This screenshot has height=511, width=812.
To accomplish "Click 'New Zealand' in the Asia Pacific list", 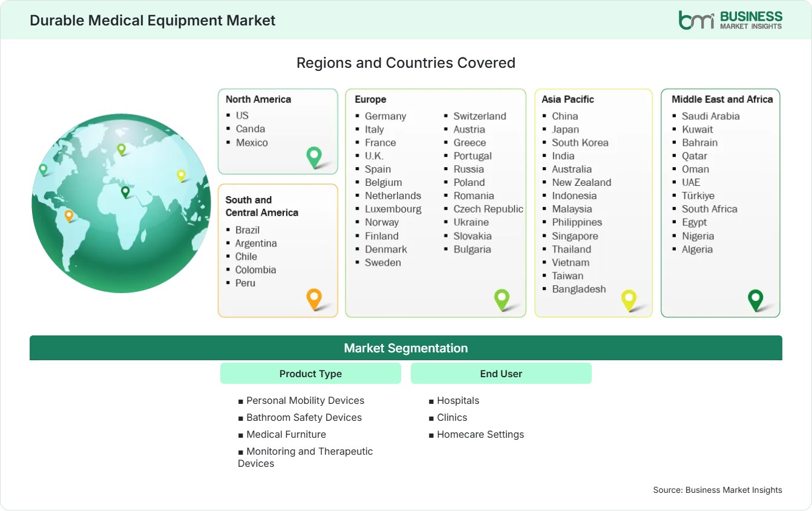I will 581,183.
